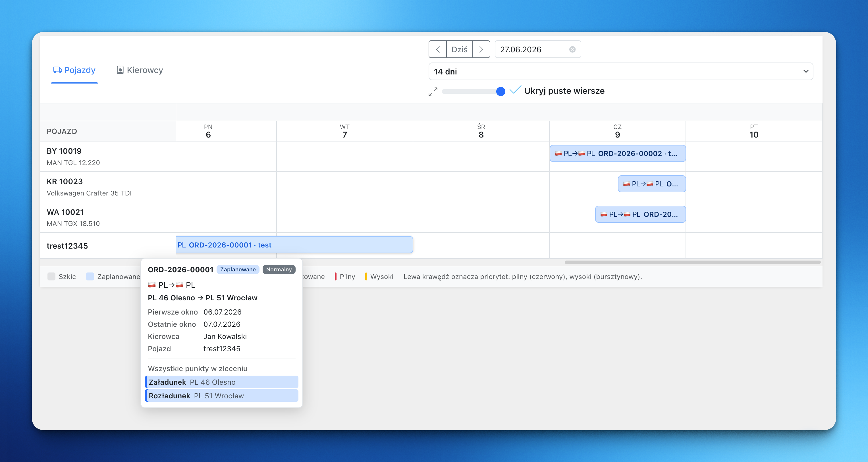Open the order bar in KR 10023 row
The image size is (868, 462).
coord(652,184)
